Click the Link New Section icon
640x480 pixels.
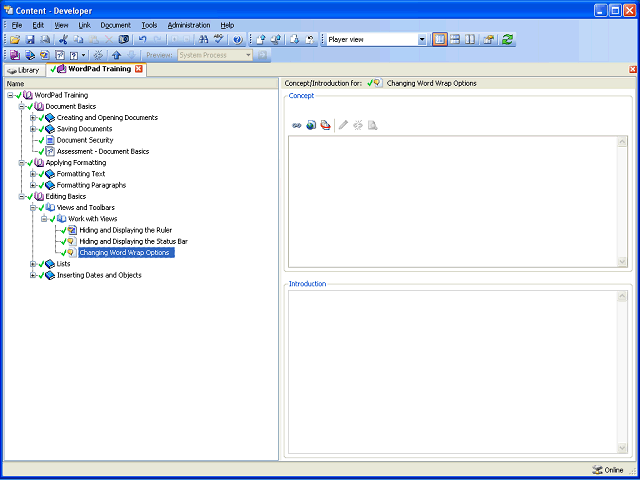(x=30, y=55)
